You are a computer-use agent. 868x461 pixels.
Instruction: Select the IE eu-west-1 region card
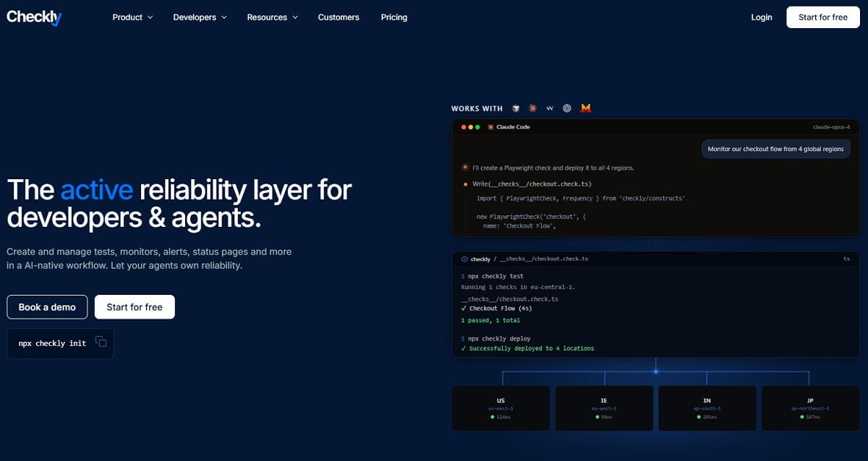click(604, 408)
